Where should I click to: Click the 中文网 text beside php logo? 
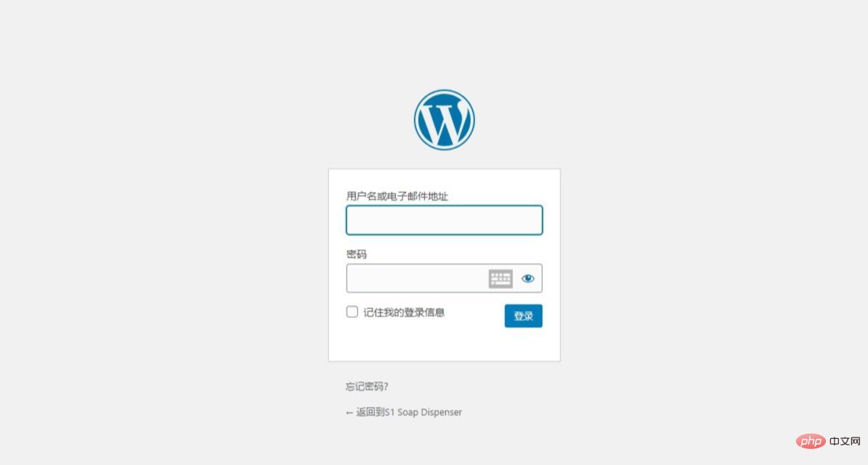[845, 441]
